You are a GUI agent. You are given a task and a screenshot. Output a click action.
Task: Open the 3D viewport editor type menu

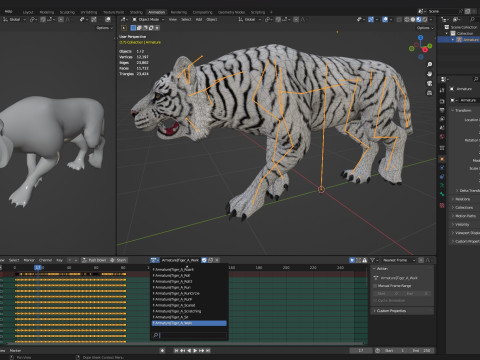pyautogui.click(x=124, y=20)
